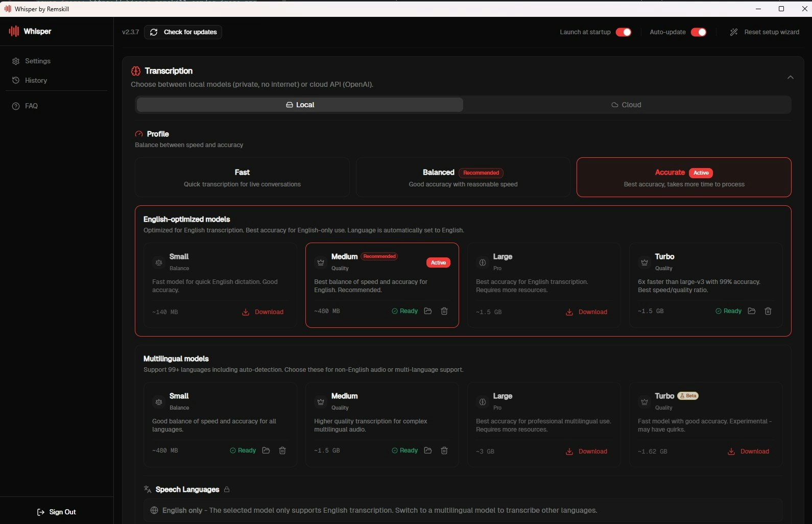Image resolution: width=812 pixels, height=524 pixels.
Task: Download the English Small model
Action: 262,312
